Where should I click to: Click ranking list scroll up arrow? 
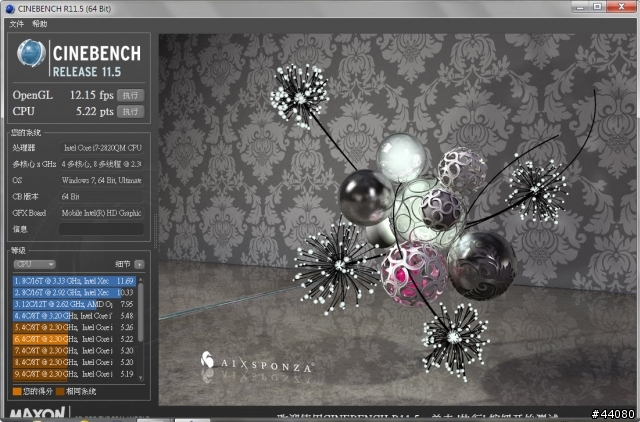141,280
